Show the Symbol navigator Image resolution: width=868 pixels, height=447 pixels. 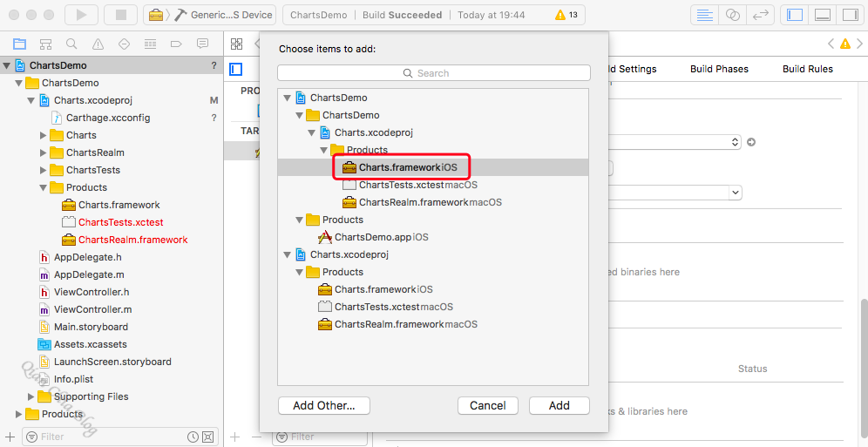point(45,44)
